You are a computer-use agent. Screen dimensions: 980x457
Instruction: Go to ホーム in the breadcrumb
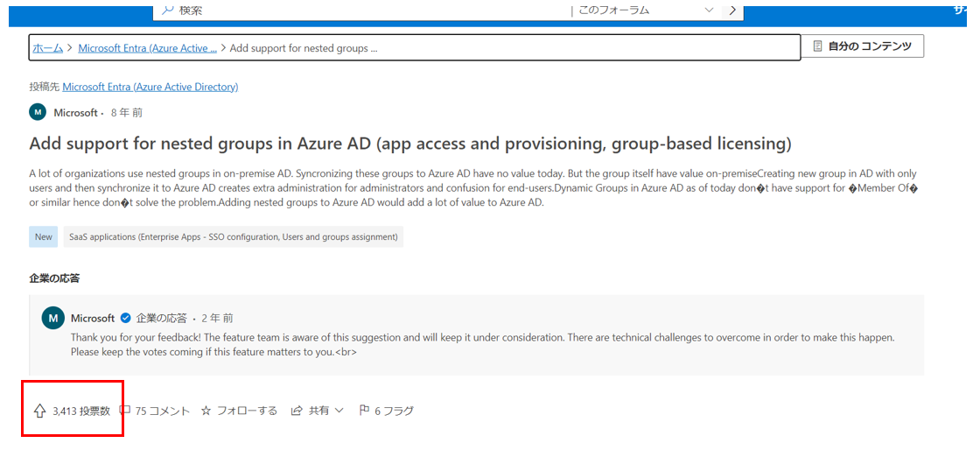[47, 48]
